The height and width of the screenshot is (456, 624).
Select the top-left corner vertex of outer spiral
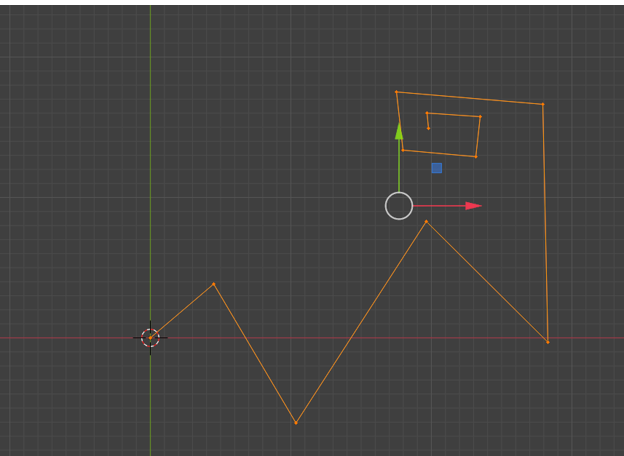click(396, 92)
